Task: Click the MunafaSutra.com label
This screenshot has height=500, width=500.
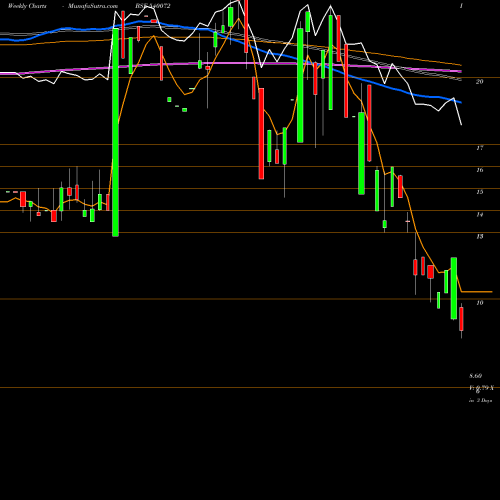Action: (93, 6)
